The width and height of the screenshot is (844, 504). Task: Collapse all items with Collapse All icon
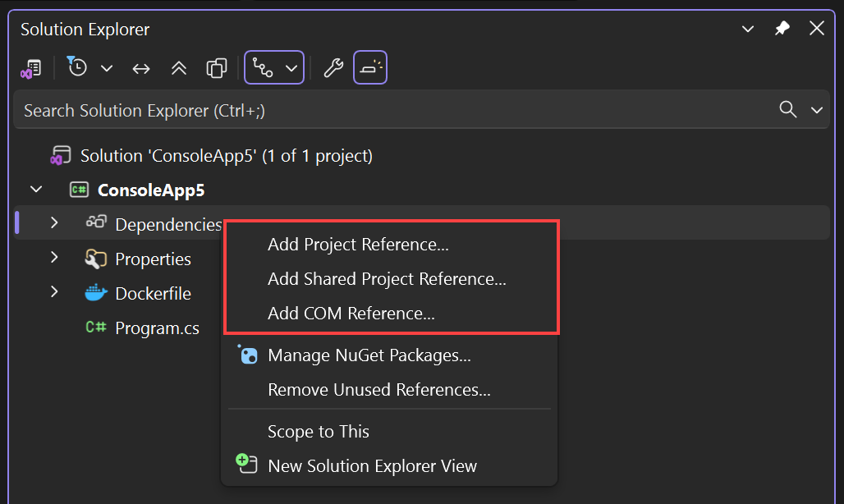coord(179,68)
